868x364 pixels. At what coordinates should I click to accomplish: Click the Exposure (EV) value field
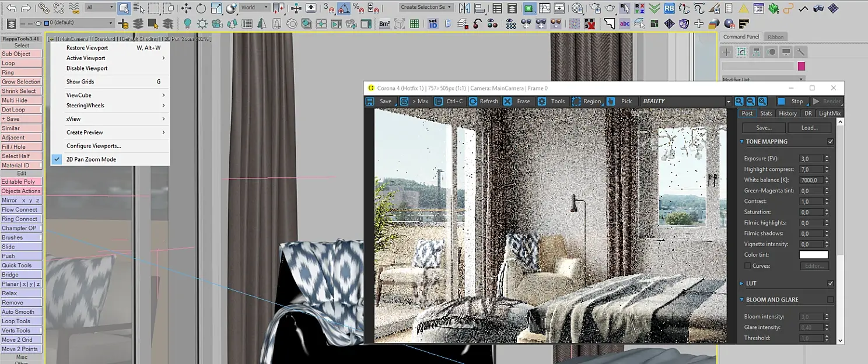click(x=811, y=159)
